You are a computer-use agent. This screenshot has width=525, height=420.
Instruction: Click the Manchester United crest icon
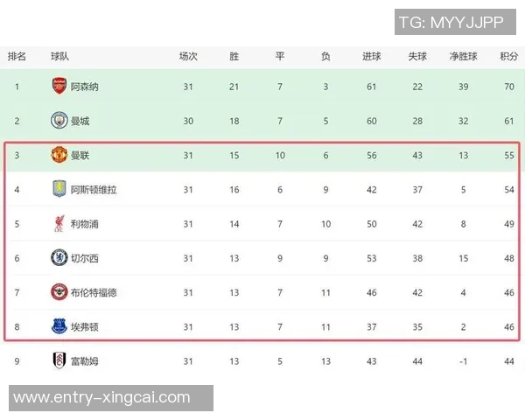pos(59,155)
